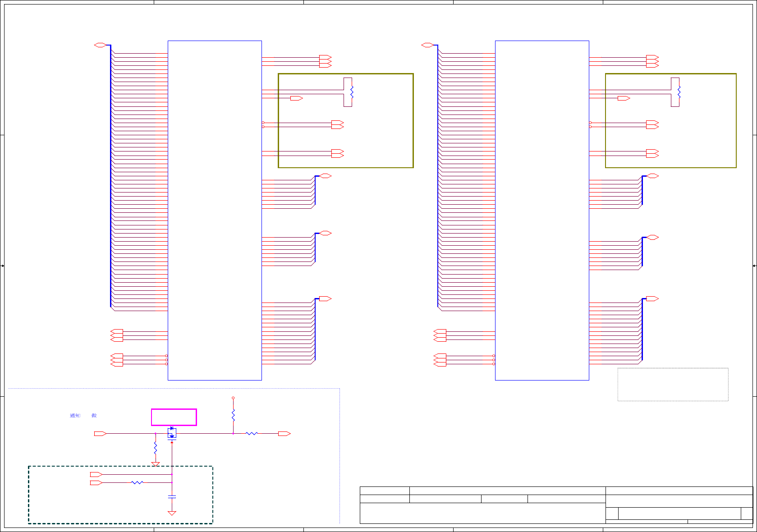Select the resistor inside the dashed box
The image size is (757, 532).
(137, 482)
